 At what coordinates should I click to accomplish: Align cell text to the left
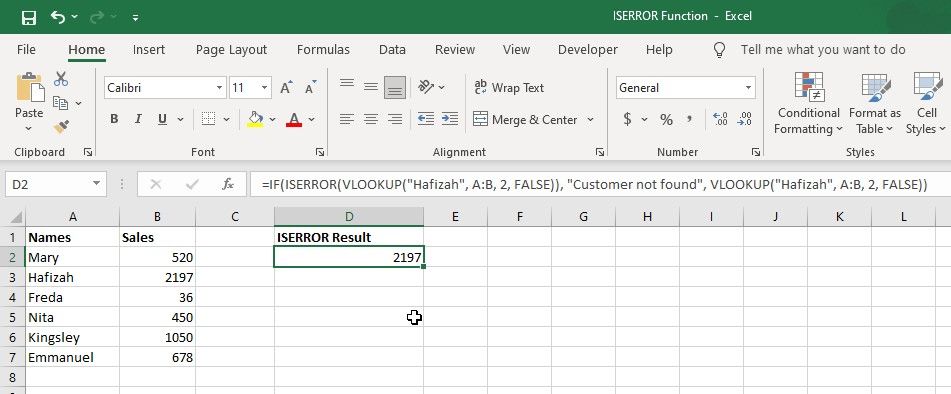(347, 119)
